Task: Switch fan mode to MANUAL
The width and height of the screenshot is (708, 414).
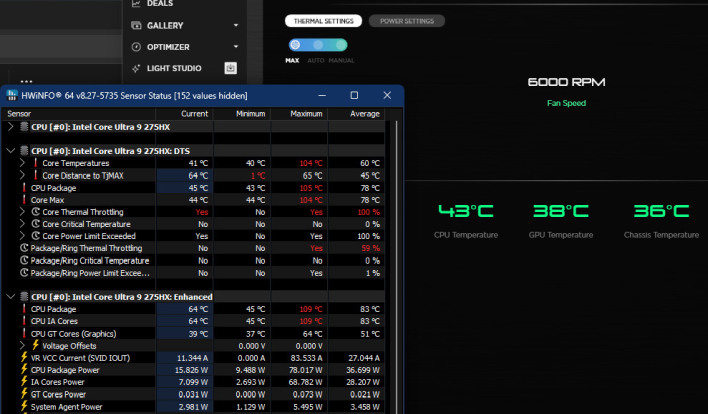Action: 341,45
